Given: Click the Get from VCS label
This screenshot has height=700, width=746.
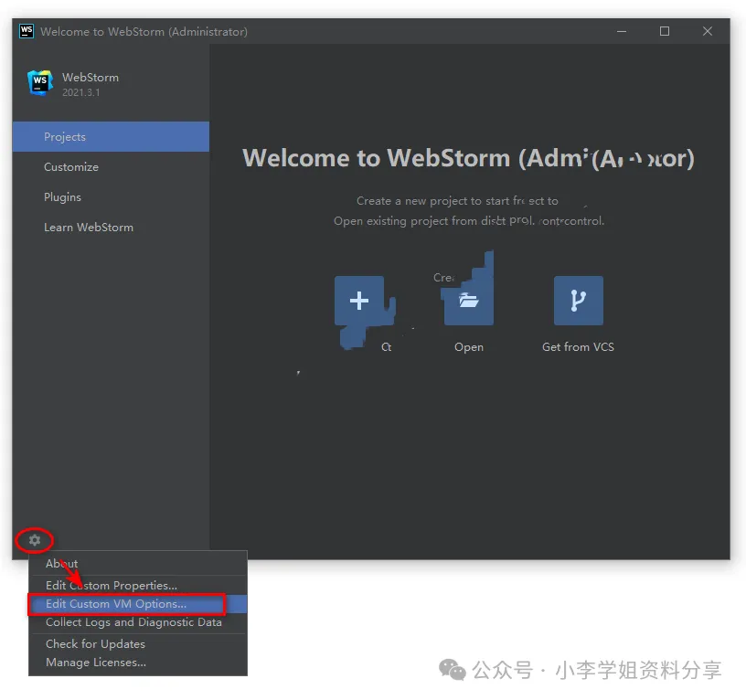Looking at the screenshot, I should pyautogui.click(x=578, y=347).
